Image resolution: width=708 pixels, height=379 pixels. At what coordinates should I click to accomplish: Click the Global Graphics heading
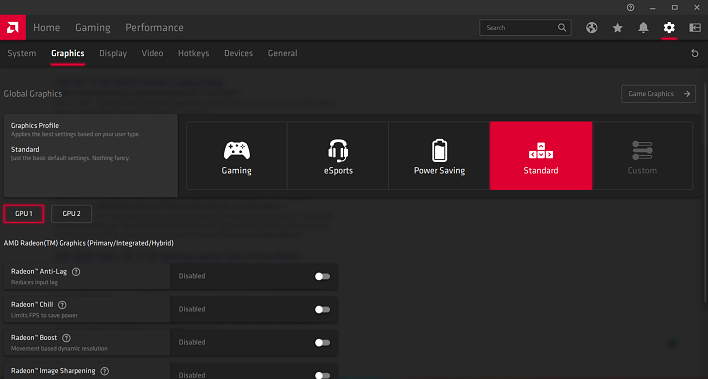pos(33,94)
